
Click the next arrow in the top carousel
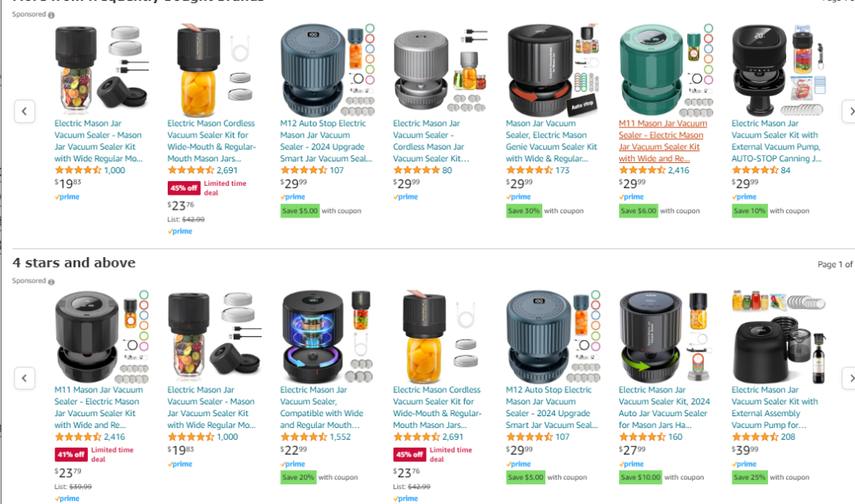[x=849, y=111]
